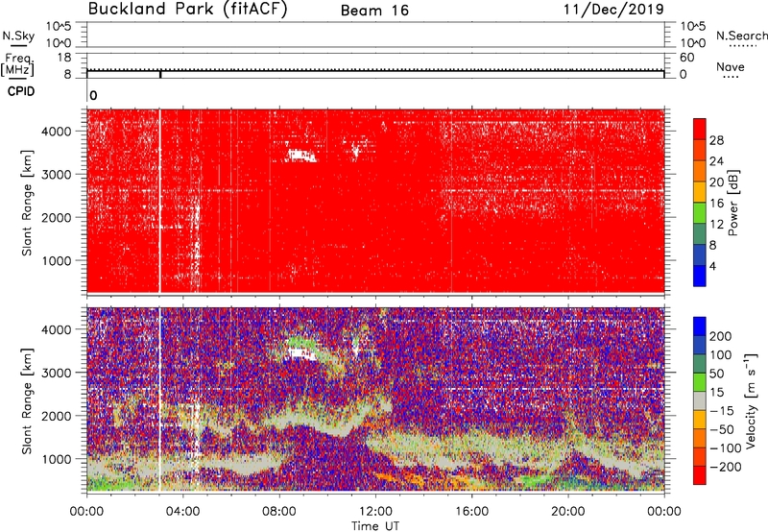The width and height of the screenshot is (768, 532).
Task: Click the 'N.Search' legend label
Action: [x=741, y=36]
